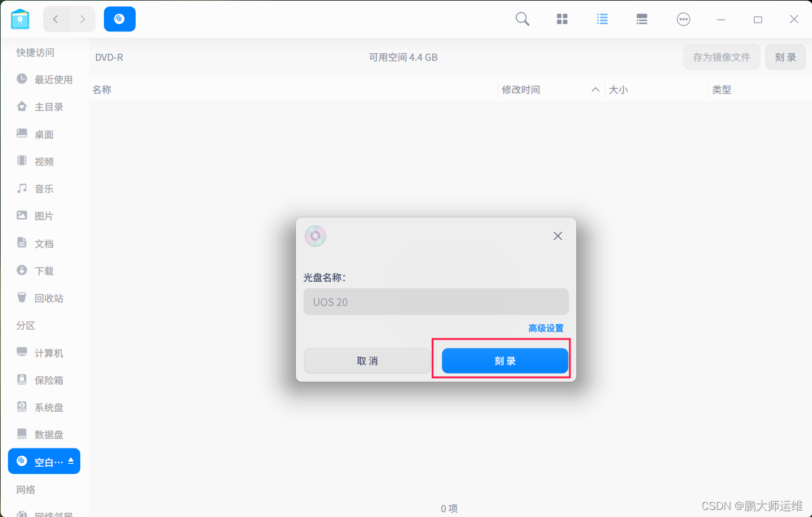Image resolution: width=812 pixels, height=517 pixels.
Task: Click the 存为镜像文件 button
Action: tap(721, 57)
